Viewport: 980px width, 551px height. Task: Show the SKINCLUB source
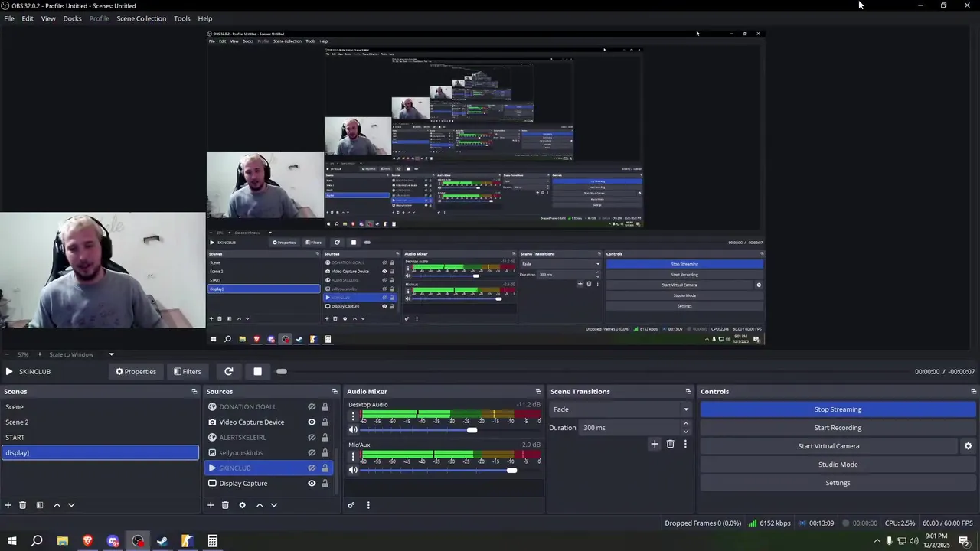(x=312, y=468)
